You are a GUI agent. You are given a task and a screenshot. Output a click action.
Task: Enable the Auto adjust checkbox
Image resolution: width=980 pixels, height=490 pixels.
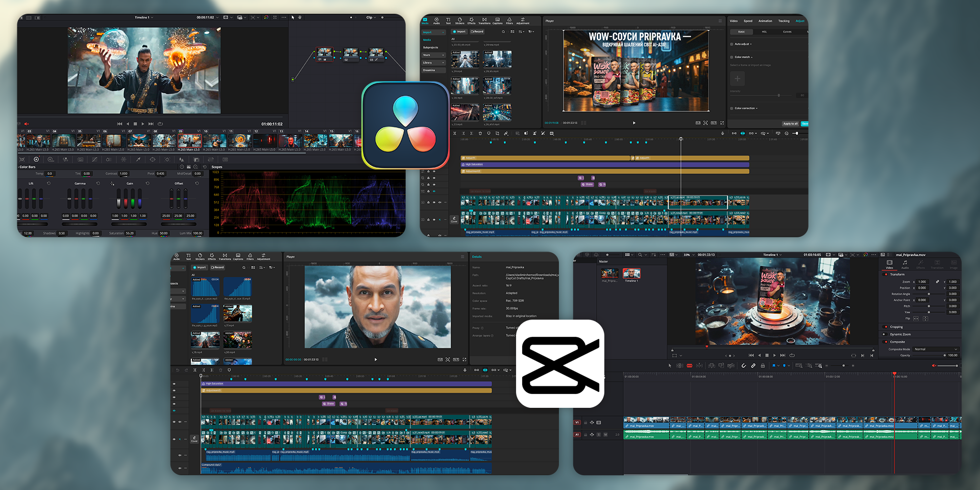coord(731,44)
